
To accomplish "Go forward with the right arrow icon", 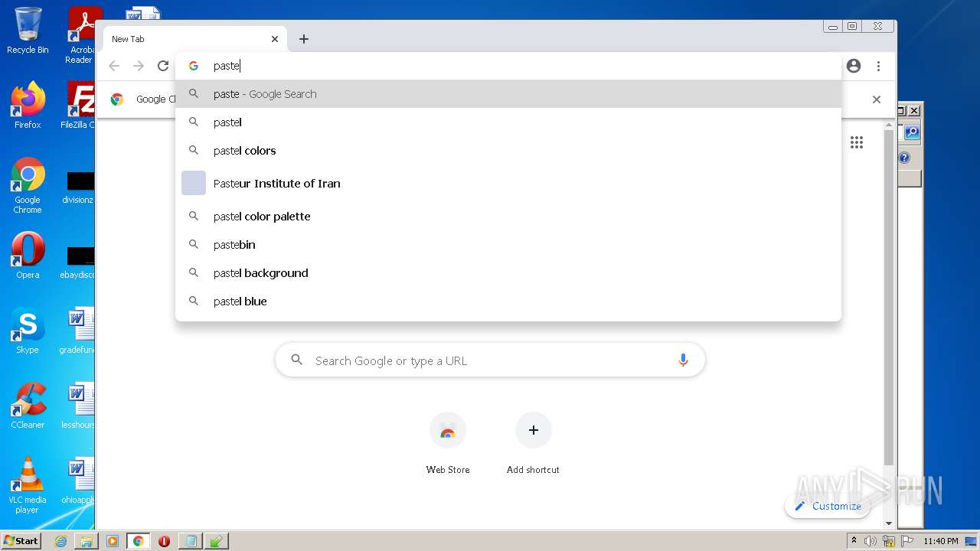I will click(139, 66).
